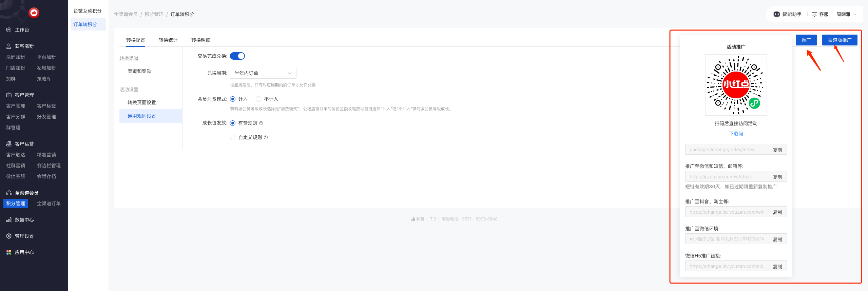Click the 智能助手 robot icon
Image resolution: width=868 pixels, height=291 pixels.
click(x=776, y=14)
